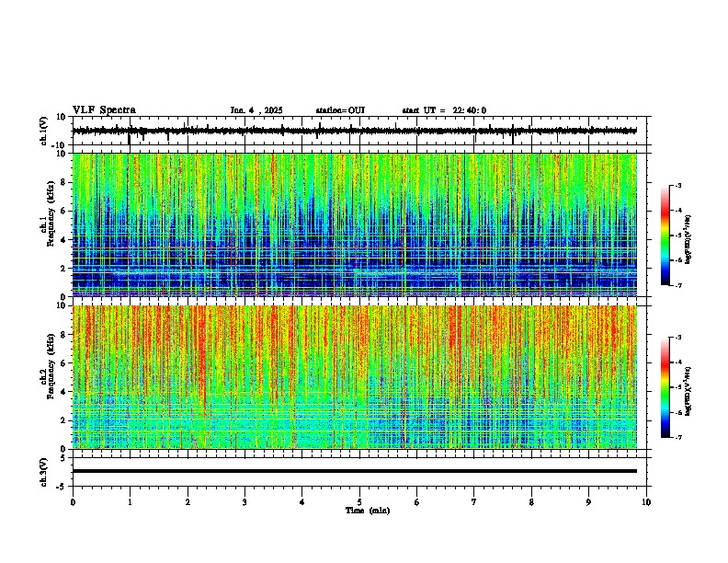Click the ch.1 spectrogram panel
The image size is (728, 563).
tap(355, 224)
